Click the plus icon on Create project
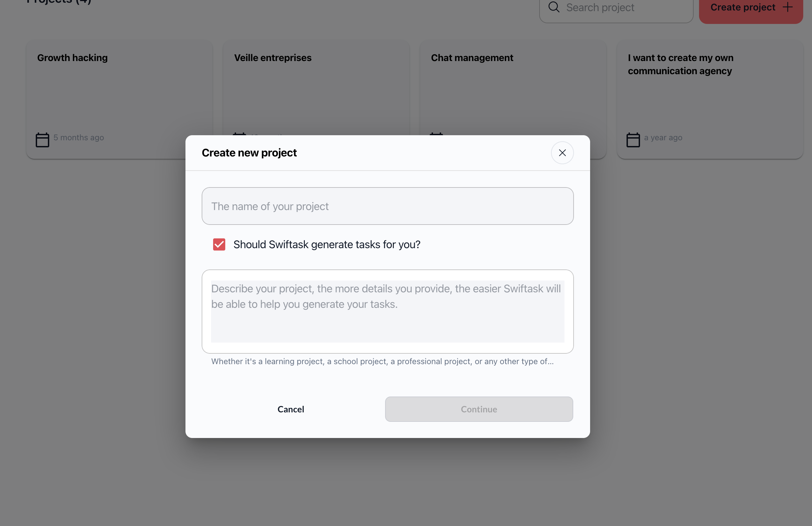The image size is (812, 526). point(788,7)
